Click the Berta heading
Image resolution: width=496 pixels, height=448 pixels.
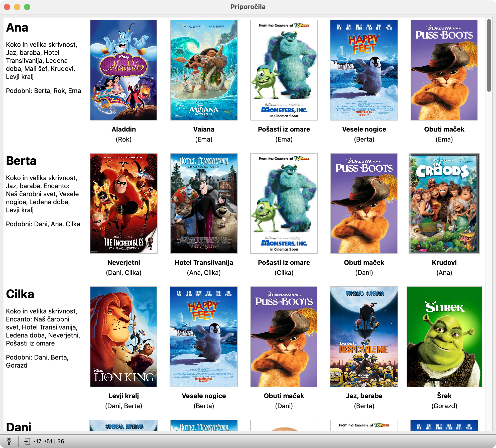(x=21, y=161)
